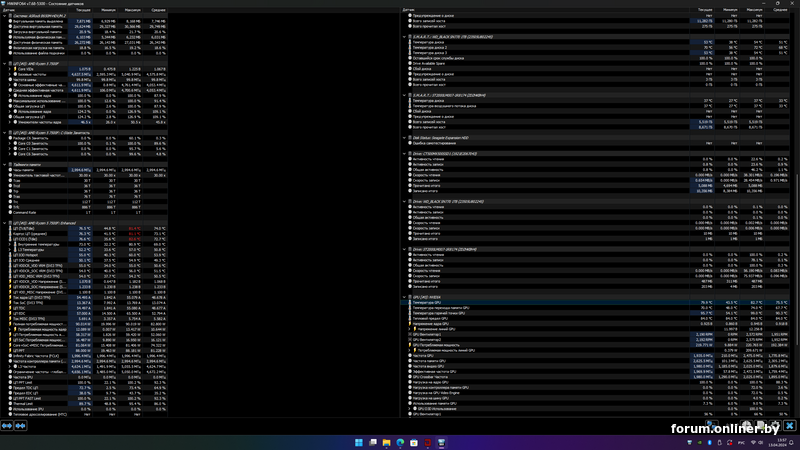Click the left pane Датчик column header

click(34, 10)
